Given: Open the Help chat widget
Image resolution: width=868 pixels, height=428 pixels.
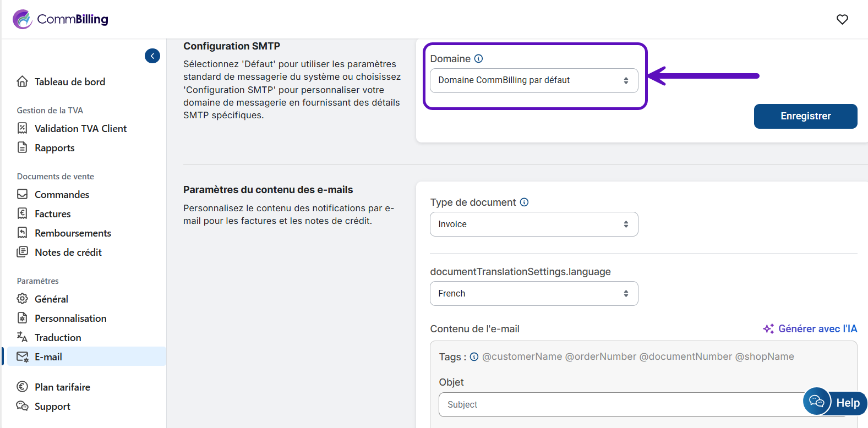Looking at the screenshot, I should 835,402.
